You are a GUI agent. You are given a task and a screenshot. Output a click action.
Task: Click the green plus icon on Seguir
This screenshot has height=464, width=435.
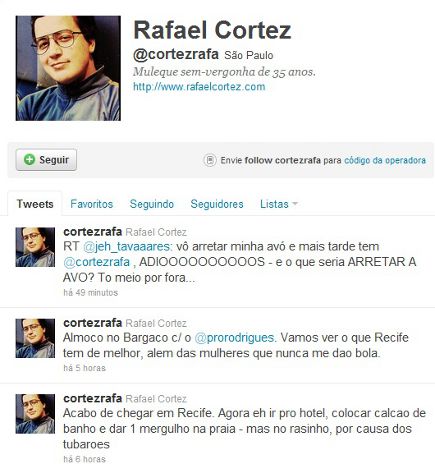(x=29, y=160)
